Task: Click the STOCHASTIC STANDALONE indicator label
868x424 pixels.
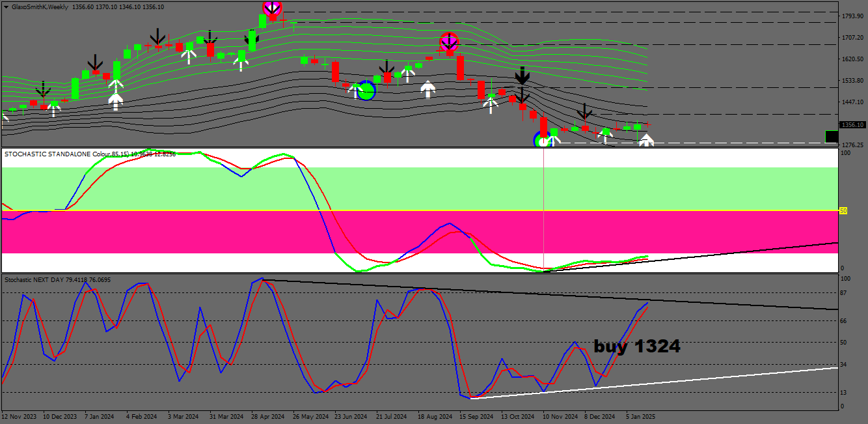Action: (x=90, y=154)
